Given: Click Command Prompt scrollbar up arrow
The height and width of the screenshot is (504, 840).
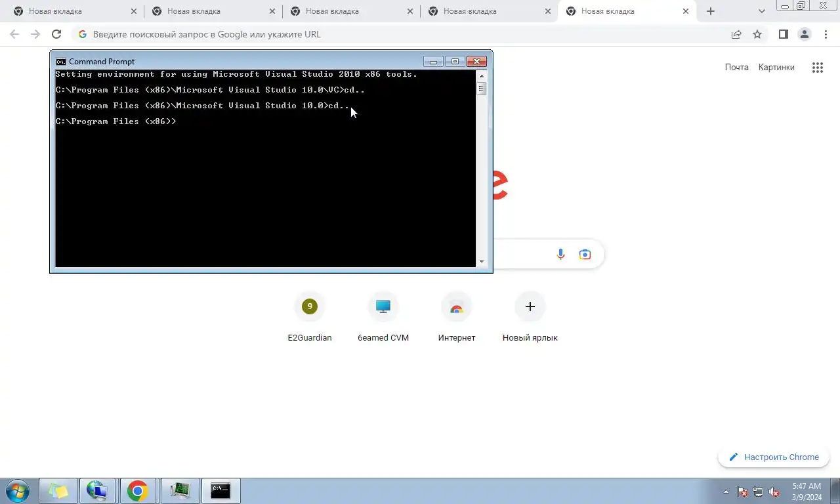Looking at the screenshot, I should point(482,76).
